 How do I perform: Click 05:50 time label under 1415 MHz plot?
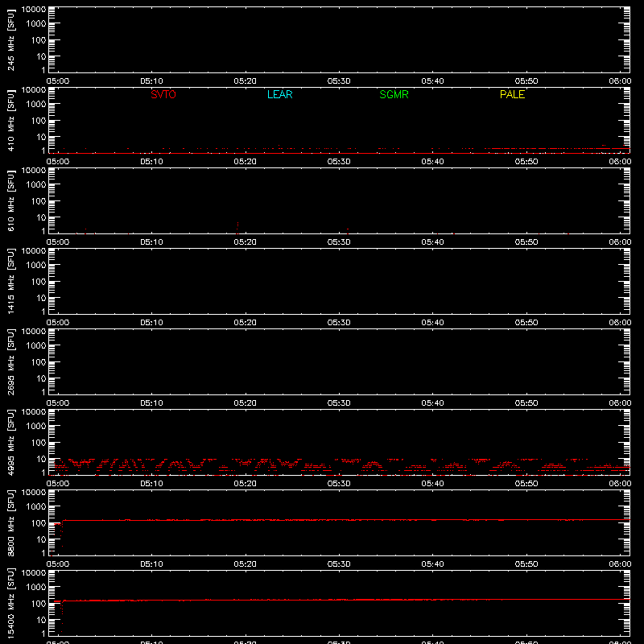pyautogui.click(x=526, y=323)
